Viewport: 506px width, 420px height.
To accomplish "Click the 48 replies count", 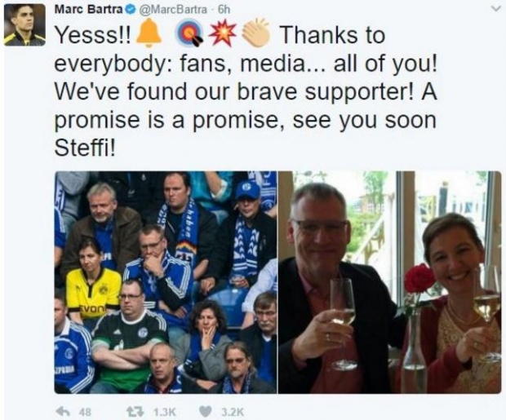I will click(85, 412).
